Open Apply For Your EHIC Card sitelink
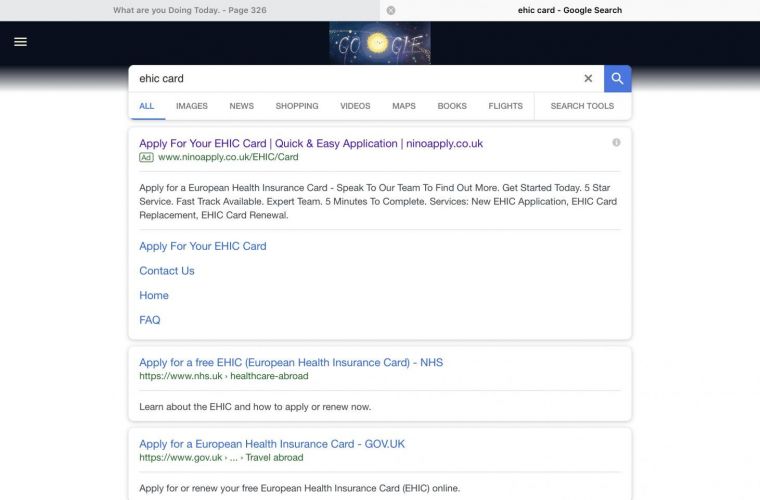The height and width of the screenshot is (500, 760). click(203, 246)
